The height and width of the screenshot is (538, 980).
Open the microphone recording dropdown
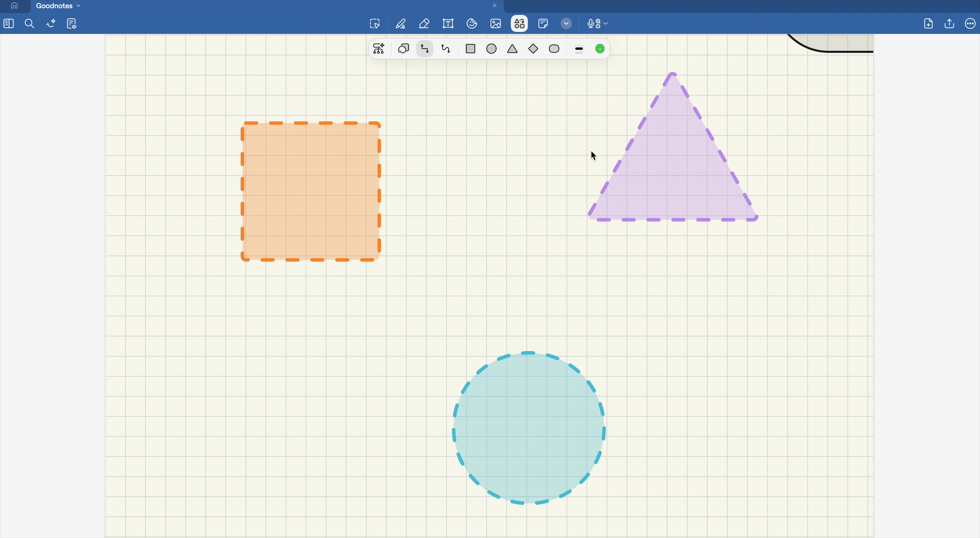[597, 24]
